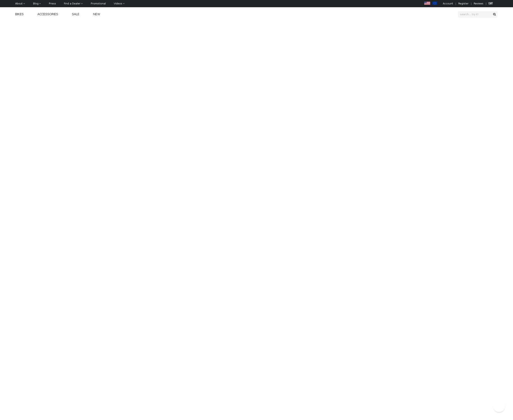Open the CART icon
The width and height of the screenshot is (513, 420).
[x=490, y=3]
